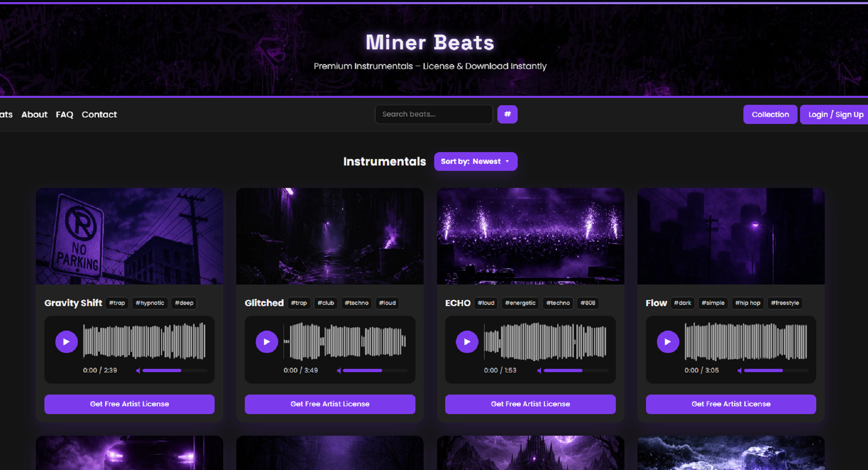
Task: Select the #hypnotic tag
Action: click(150, 303)
